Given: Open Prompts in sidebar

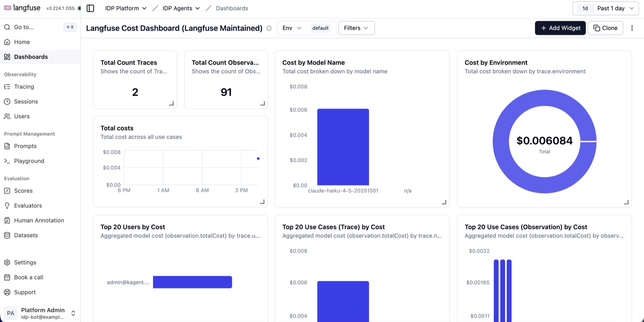Looking at the screenshot, I should [x=40, y=146].
